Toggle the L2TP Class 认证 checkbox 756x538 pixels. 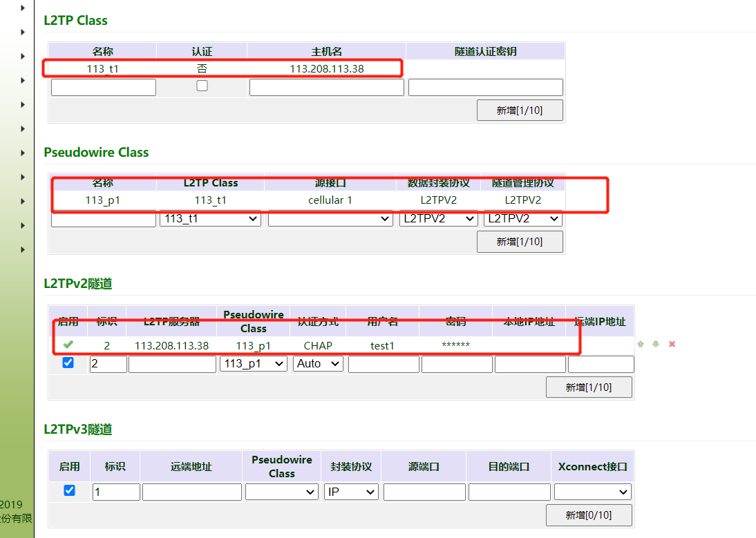[x=202, y=86]
